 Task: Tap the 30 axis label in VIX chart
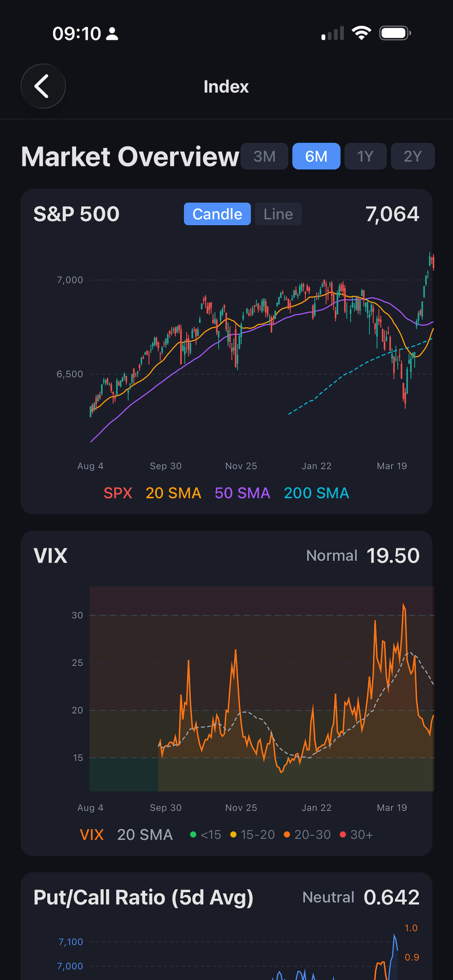pos(77,615)
